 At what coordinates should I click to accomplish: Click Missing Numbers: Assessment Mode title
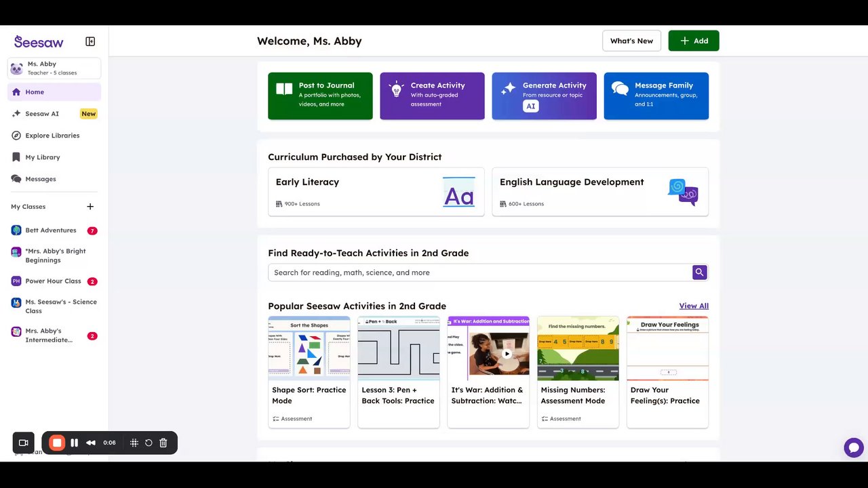[573, 395]
